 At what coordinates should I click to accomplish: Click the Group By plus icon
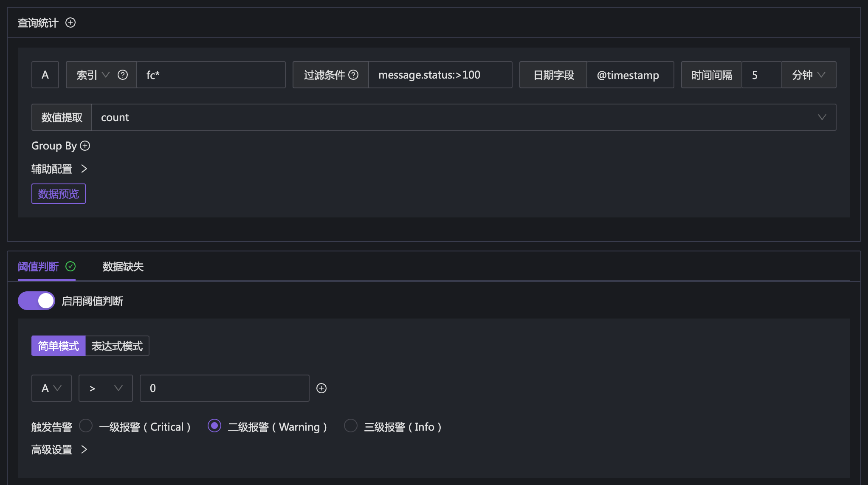[x=85, y=146]
